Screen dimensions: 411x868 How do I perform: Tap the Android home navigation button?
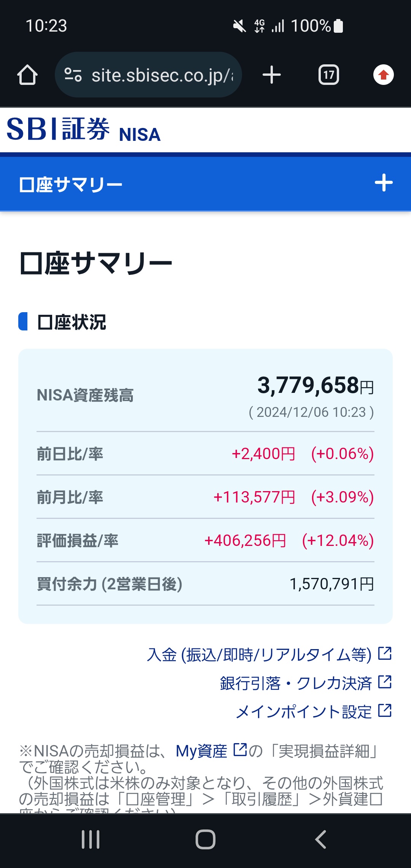(x=205, y=839)
